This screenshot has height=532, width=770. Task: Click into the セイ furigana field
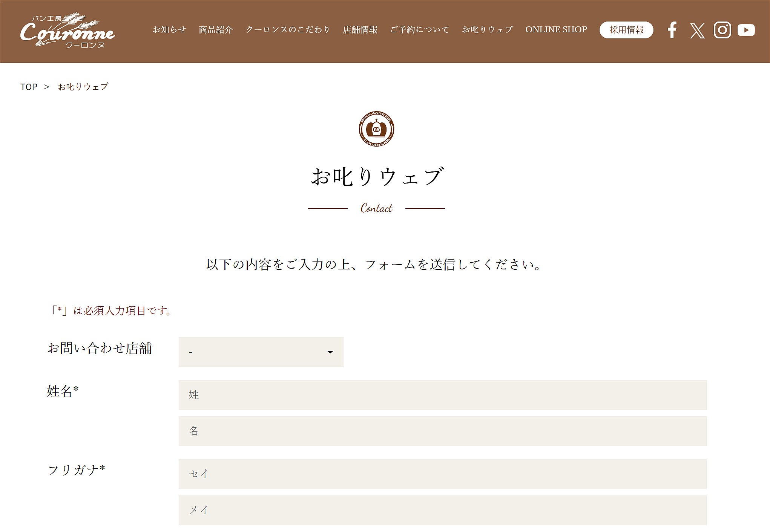(442, 474)
